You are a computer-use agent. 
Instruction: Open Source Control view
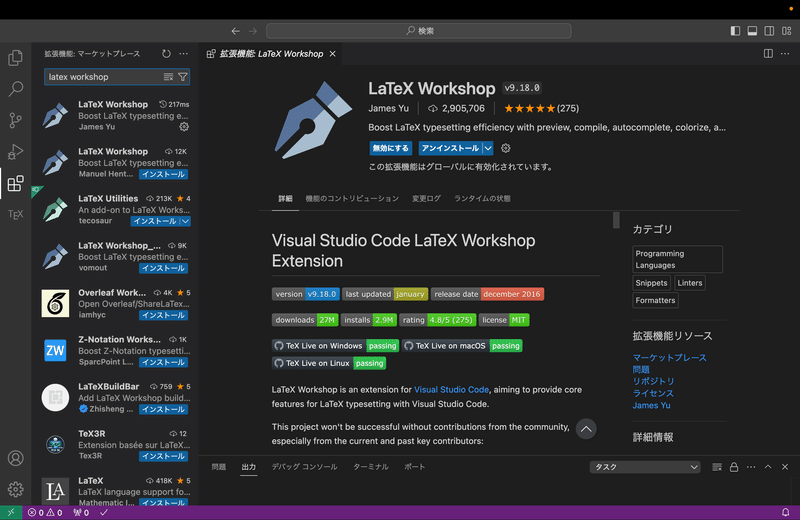pos(15,120)
